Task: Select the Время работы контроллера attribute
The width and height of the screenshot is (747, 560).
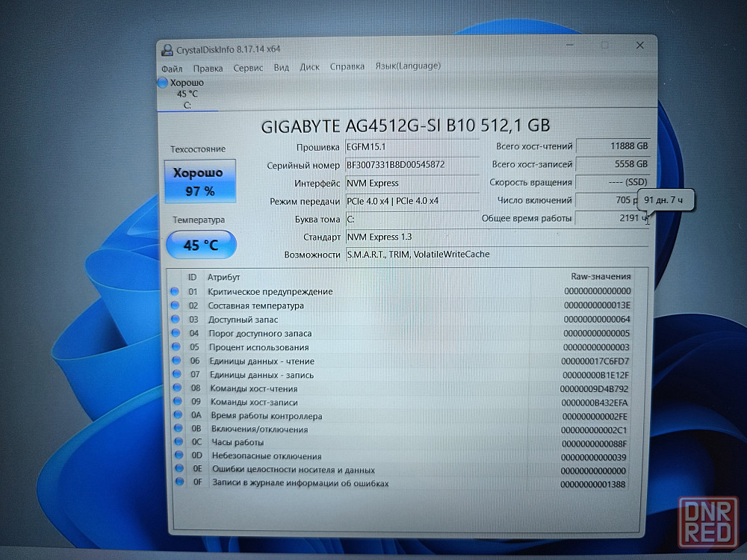Action: point(267,416)
